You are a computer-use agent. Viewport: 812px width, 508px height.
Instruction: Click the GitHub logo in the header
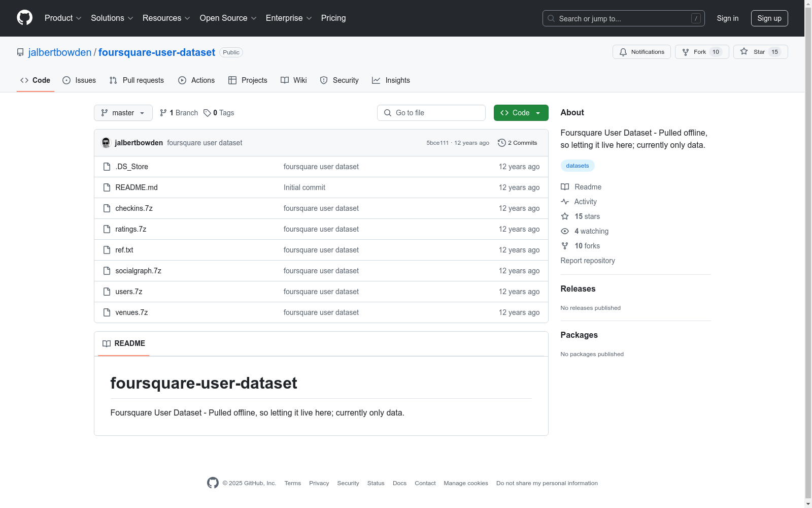(x=24, y=18)
